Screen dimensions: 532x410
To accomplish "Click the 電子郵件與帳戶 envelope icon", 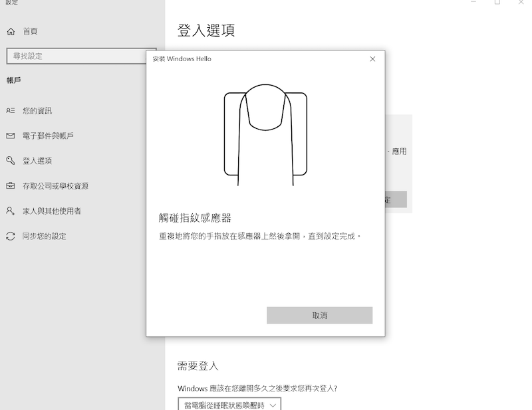I will (x=11, y=136).
